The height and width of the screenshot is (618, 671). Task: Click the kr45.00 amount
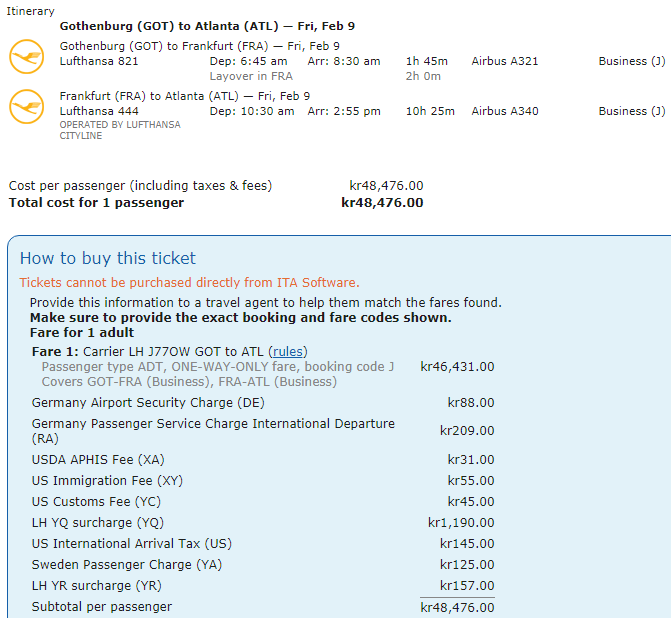[x=471, y=502]
